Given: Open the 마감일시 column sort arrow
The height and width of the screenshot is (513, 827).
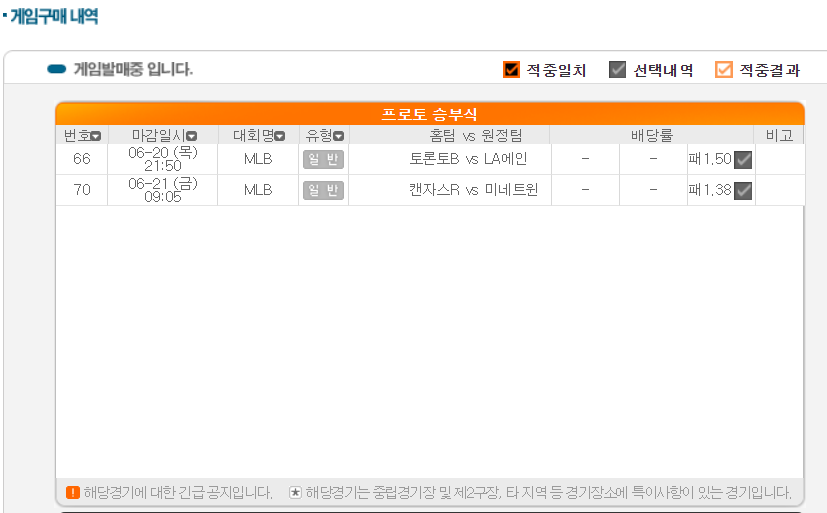Looking at the screenshot, I should [191, 136].
